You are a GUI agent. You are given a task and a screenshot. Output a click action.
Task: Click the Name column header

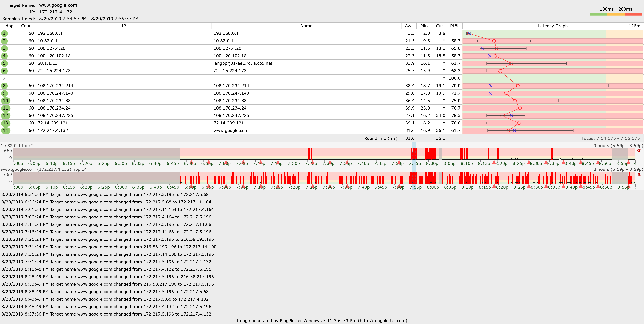(306, 26)
